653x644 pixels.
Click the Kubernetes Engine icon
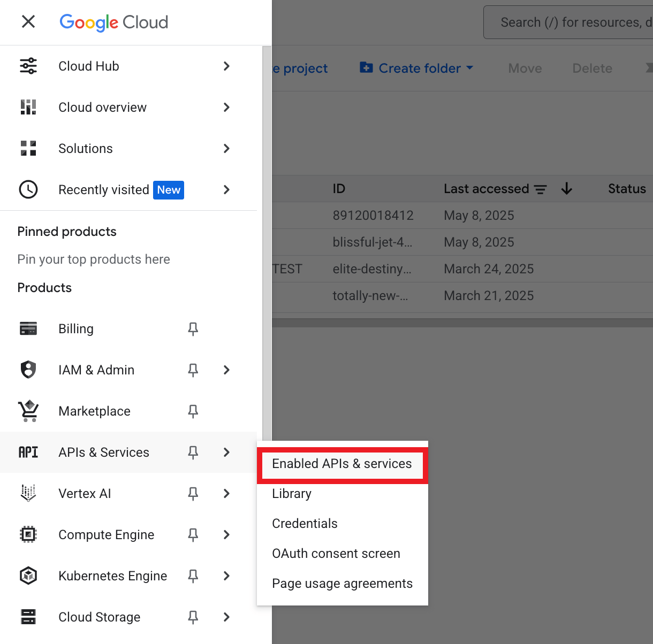pyautogui.click(x=28, y=576)
